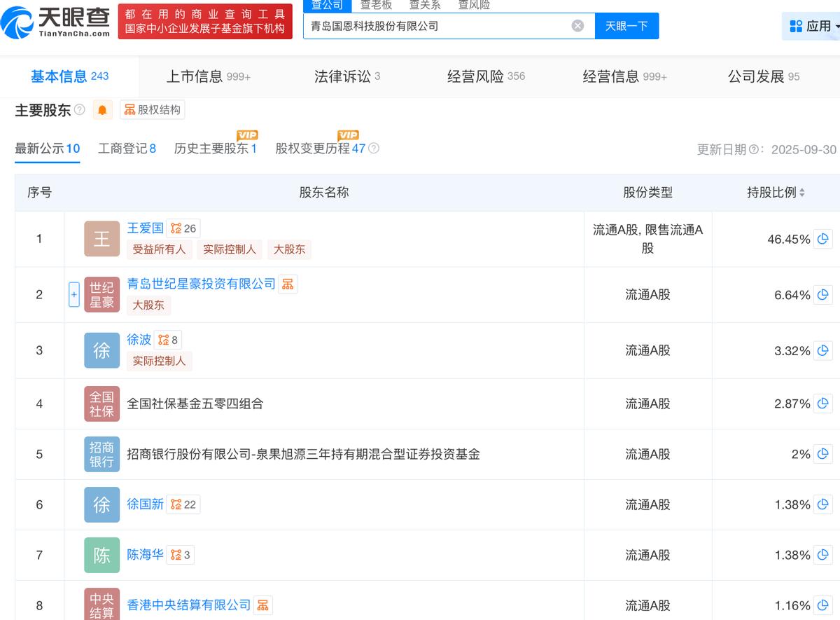
Task: Open pie chart icon for 1.16% row
Action: click(x=823, y=605)
